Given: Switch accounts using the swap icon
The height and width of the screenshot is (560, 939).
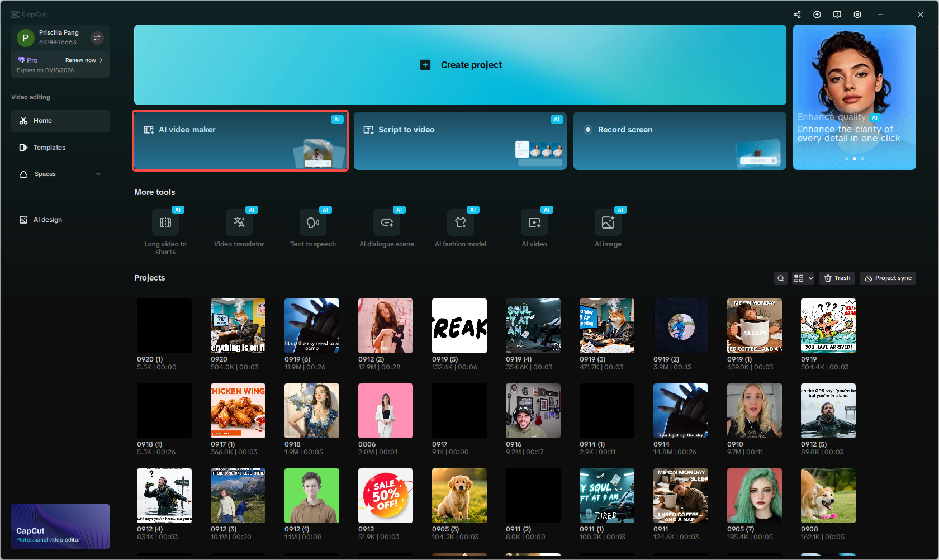Looking at the screenshot, I should 97,37.
